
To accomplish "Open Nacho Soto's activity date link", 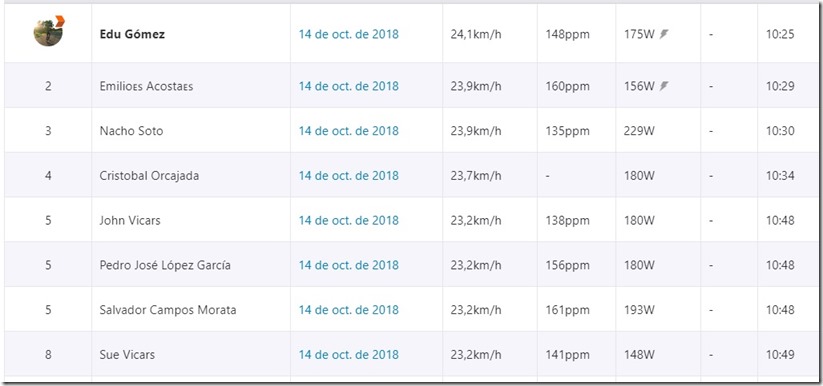I will click(349, 131).
